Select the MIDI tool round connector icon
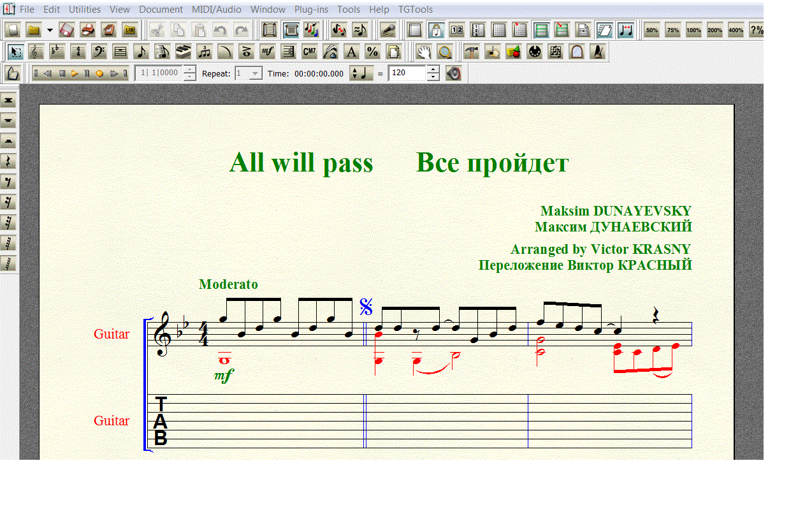 535,52
